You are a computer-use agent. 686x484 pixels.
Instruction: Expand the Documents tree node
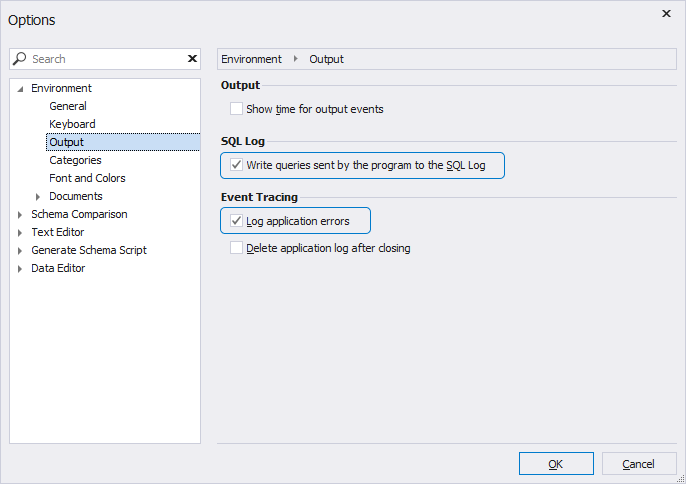pyautogui.click(x=38, y=196)
